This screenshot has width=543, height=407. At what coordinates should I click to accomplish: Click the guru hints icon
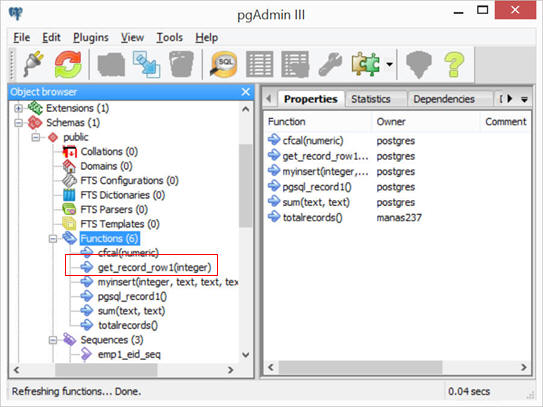pos(419,64)
